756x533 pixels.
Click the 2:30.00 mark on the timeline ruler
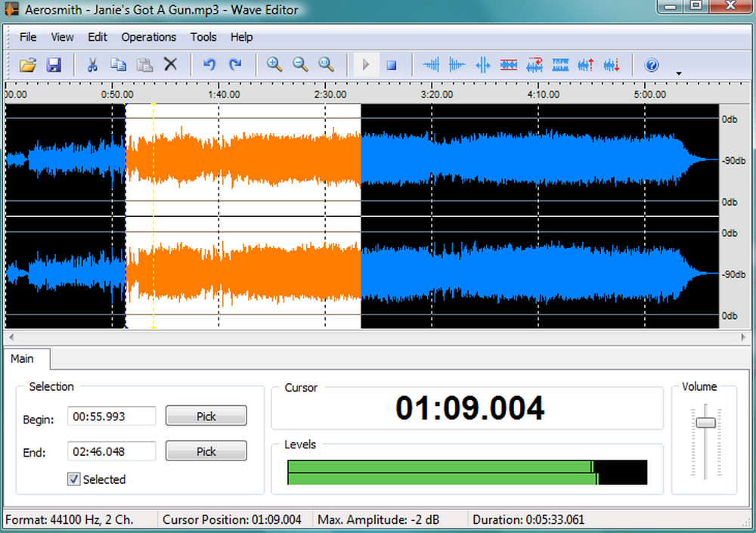click(x=330, y=95)
